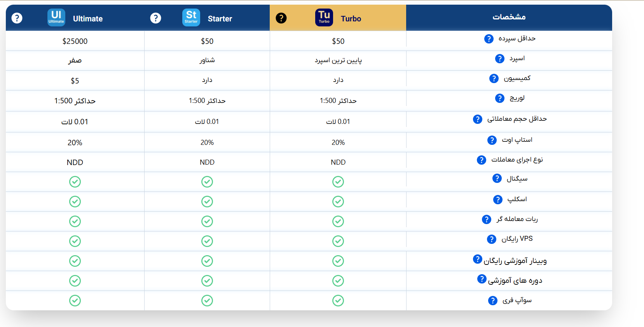Click the $25000 minimum deposit value

[75, 41]
